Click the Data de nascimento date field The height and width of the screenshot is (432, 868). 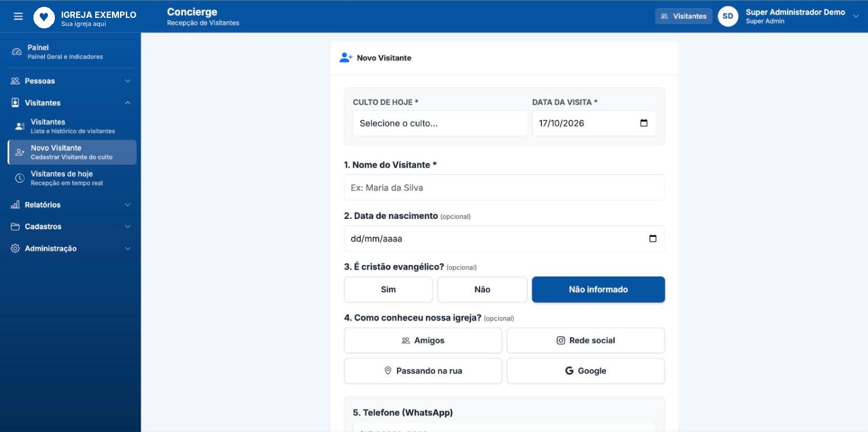(504, 239)
